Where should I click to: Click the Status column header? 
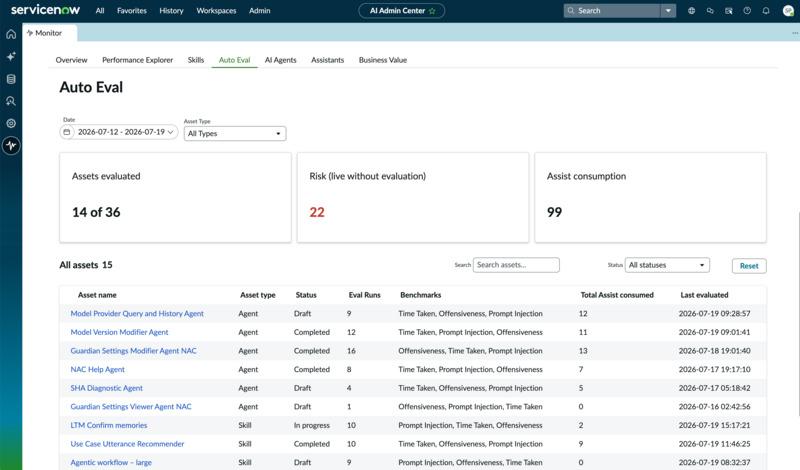(x=306, y=295)
